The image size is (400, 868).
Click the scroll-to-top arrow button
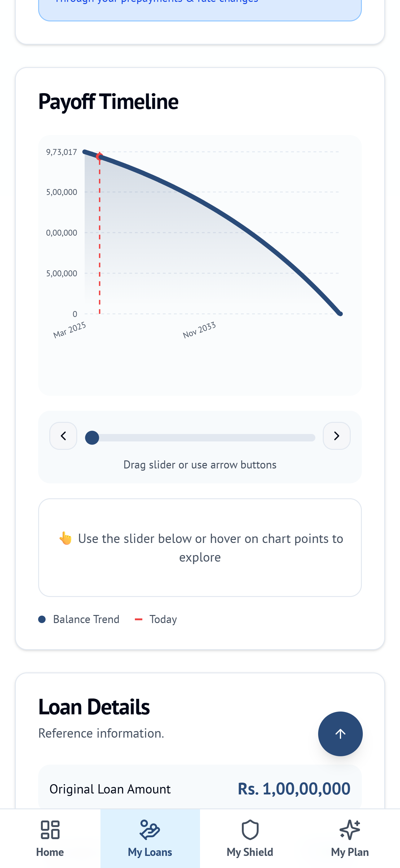pyautogui.click(x=340, y=734)
